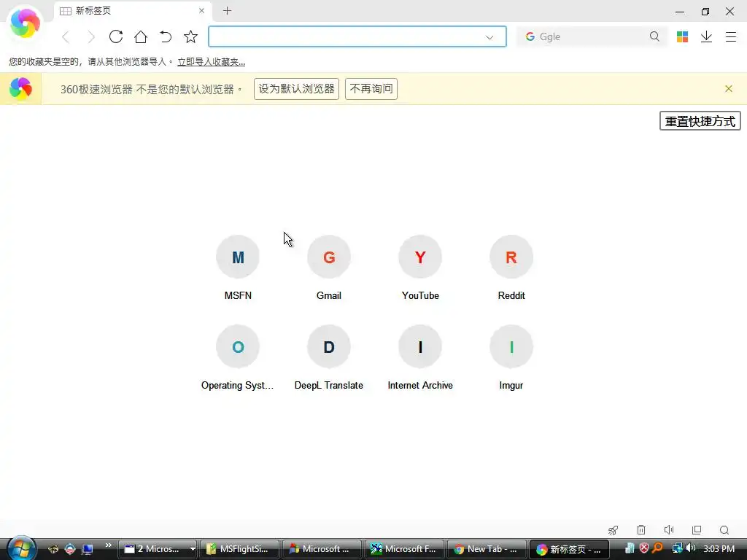Reload the page with the refresh icon
Viewport: 747px width, 560px height.
click(116, 36)
